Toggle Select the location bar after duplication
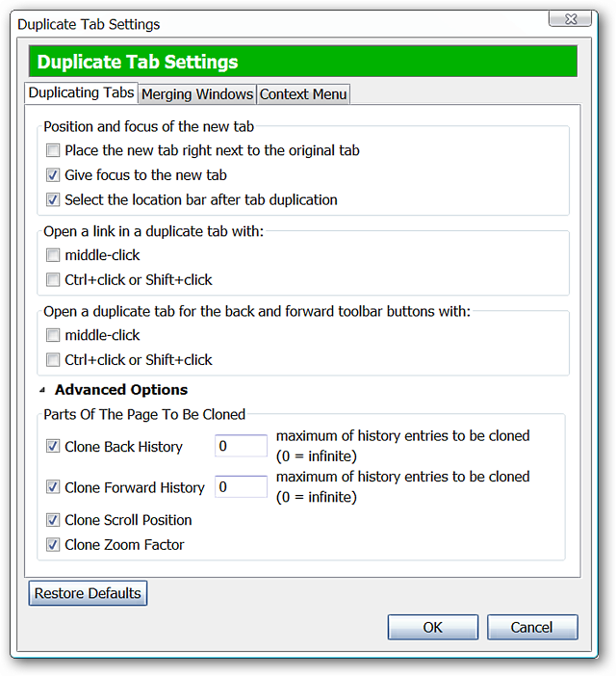 coord(52,200)
